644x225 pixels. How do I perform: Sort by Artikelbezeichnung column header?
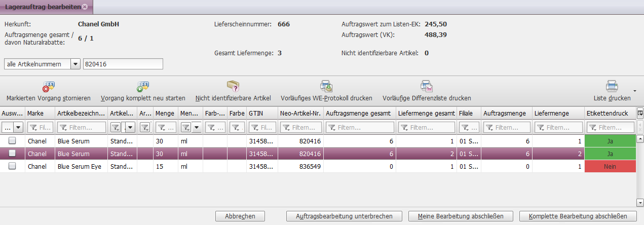(81, 113)
